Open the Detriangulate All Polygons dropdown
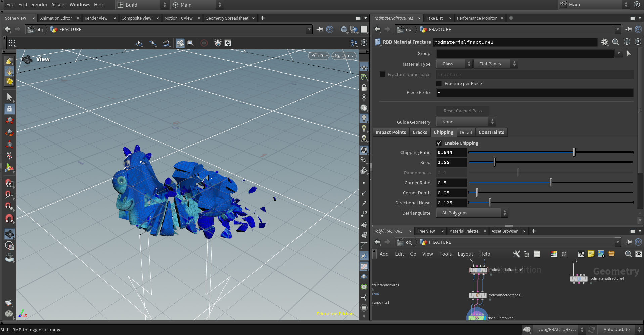Screen dimensions: 644x335 tap(472, 213)
